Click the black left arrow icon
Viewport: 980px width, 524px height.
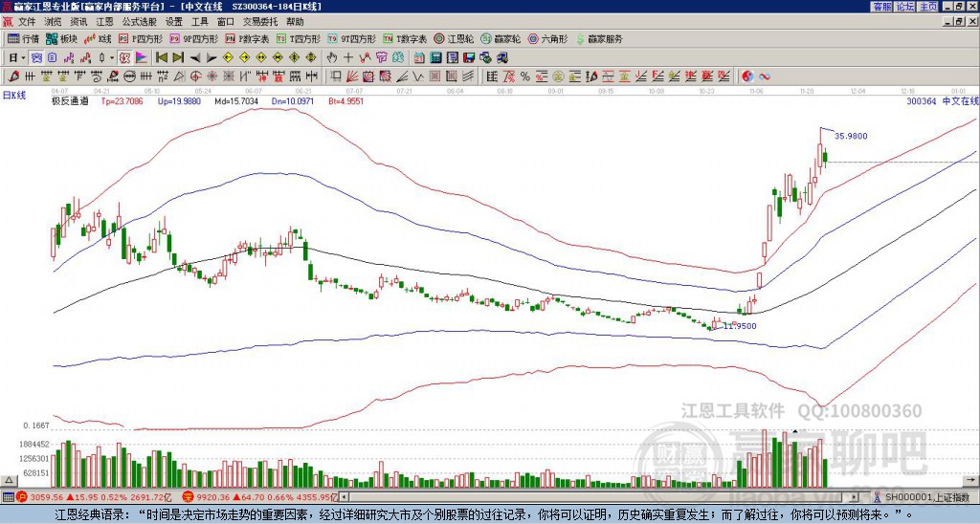(x=195, y=58)
